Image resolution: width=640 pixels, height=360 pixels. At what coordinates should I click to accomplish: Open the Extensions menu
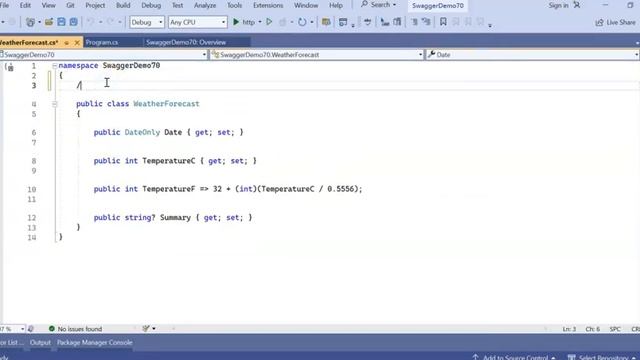pyautogui.click(x=268, y=5)
